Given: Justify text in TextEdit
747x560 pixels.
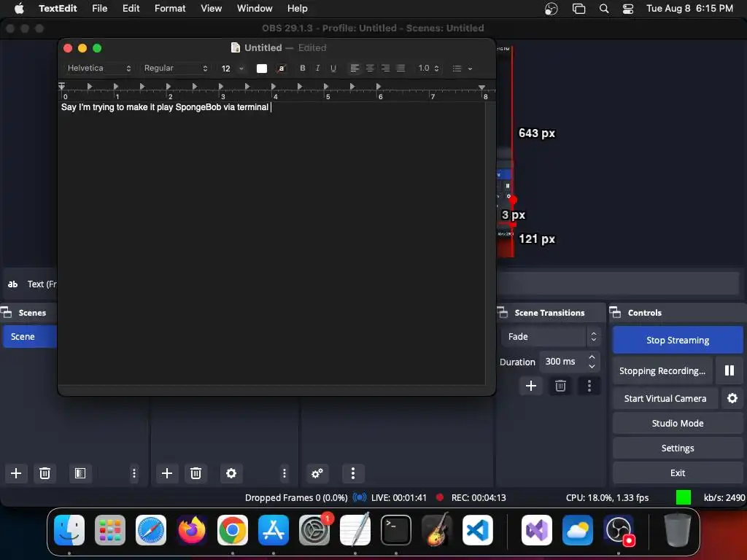Looking at the screenshot, I should click(x=400, y=68).
